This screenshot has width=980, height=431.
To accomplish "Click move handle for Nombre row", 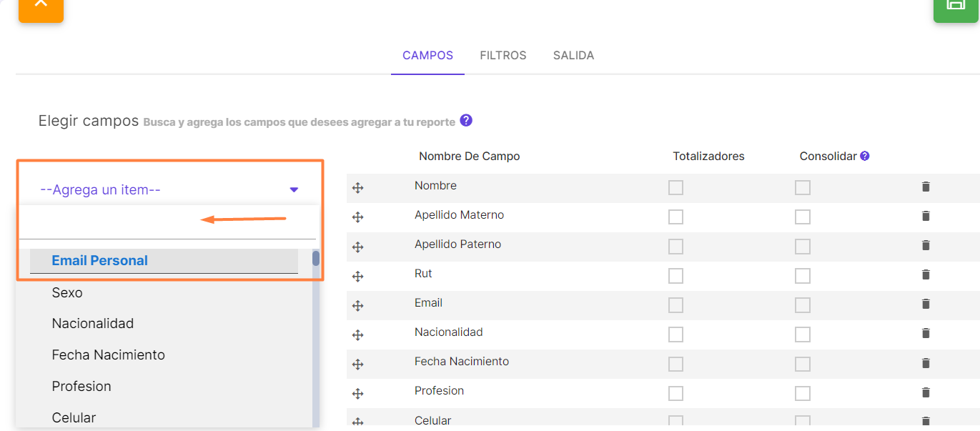I will (358, 188).
